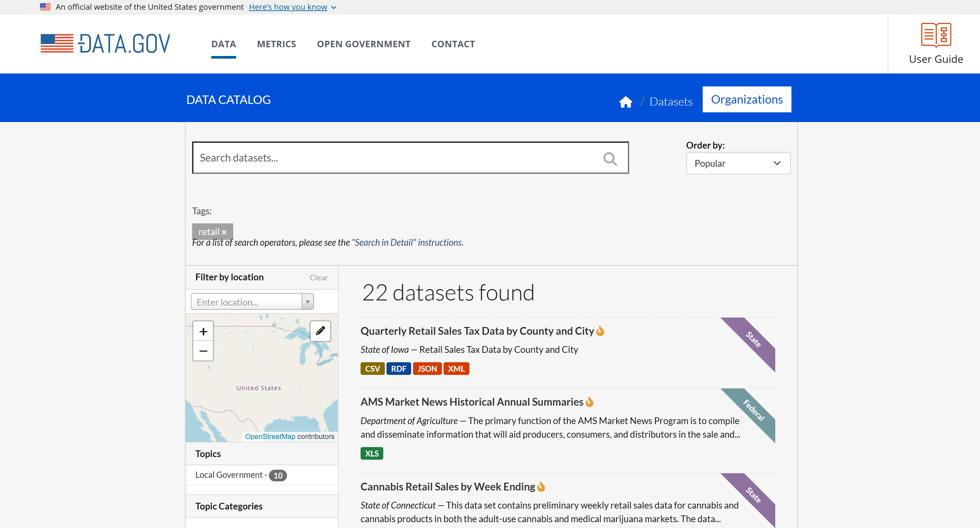Zoom out the map with the minus icon

203,351
